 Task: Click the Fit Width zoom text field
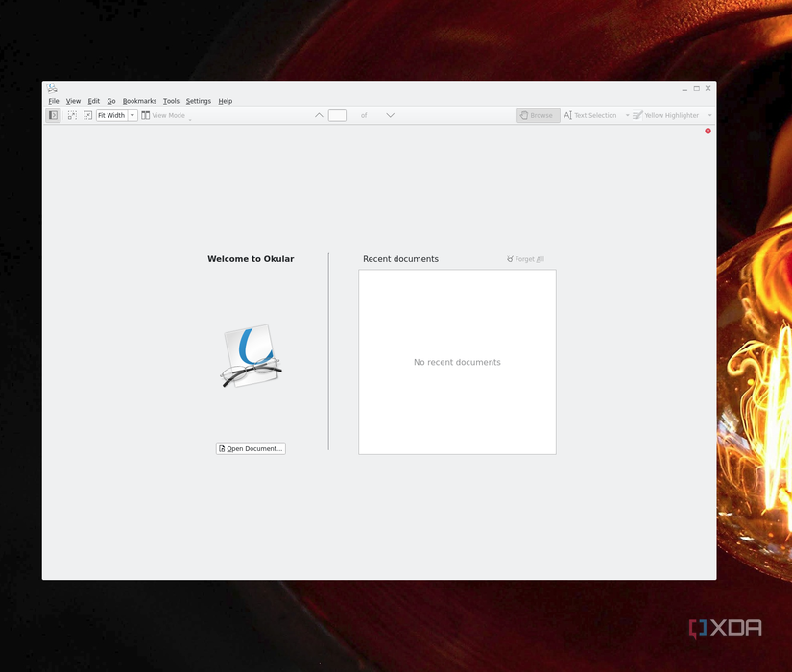[x=111, y=116]
